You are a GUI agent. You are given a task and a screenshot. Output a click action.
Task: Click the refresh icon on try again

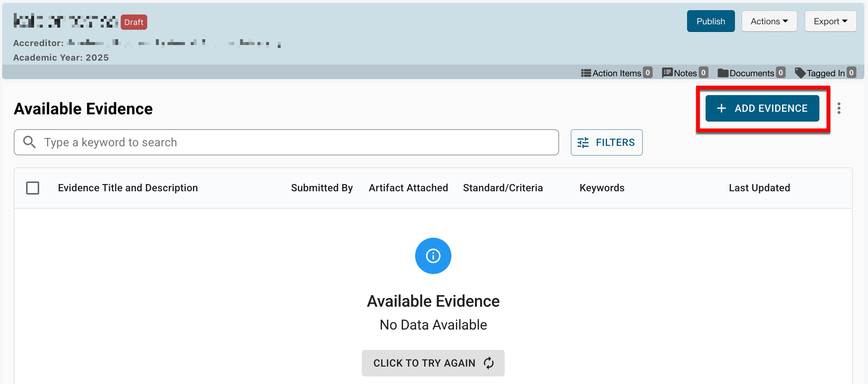coord(489,363)
